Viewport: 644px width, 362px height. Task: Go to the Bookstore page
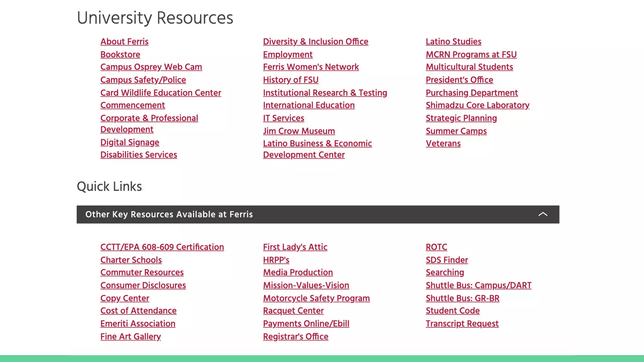(x=120, y=54)
